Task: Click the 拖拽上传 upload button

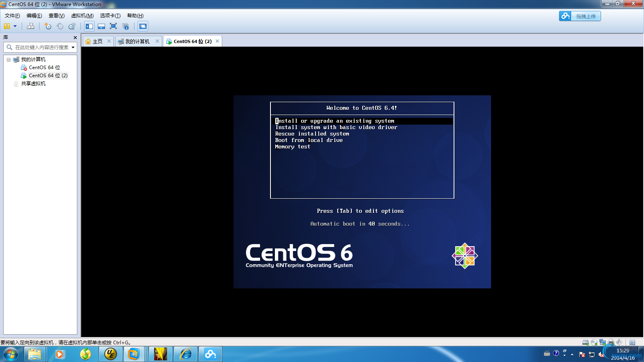Action: (x=580, y=16)
